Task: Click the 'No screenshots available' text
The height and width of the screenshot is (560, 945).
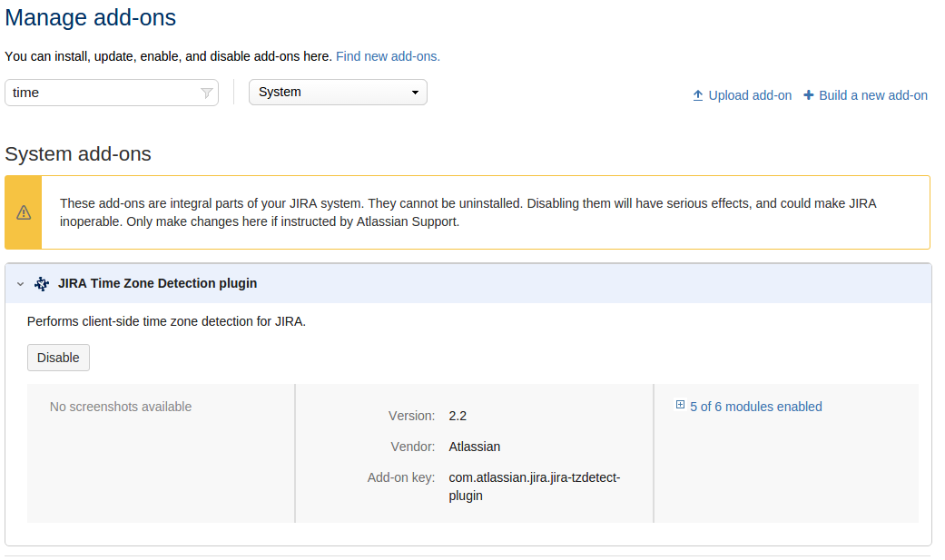Action: 121,407
